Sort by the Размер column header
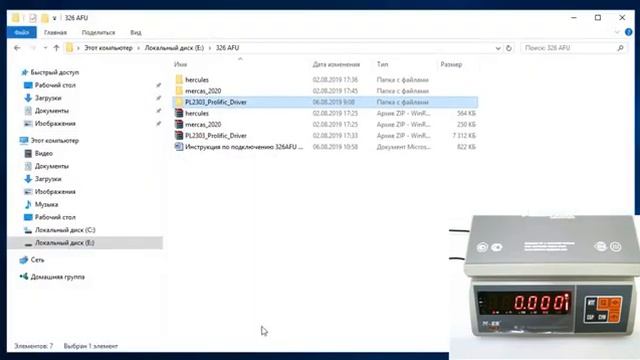Viewport: 640px width, 360px height. click(x=451, y=64)
